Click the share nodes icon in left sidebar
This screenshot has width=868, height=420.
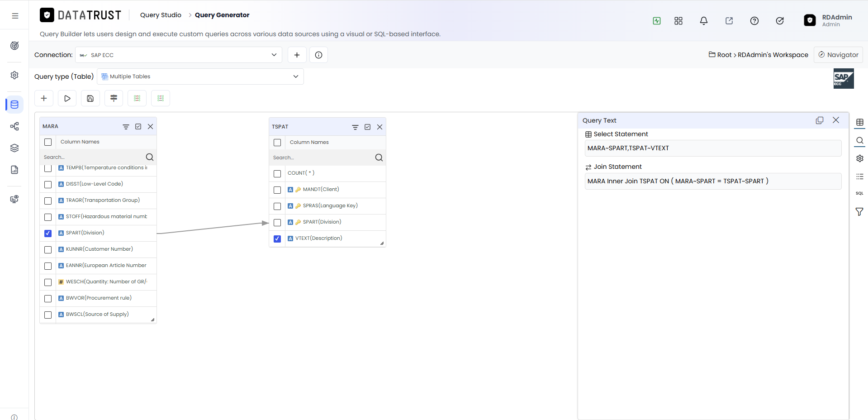coord(14,126)
